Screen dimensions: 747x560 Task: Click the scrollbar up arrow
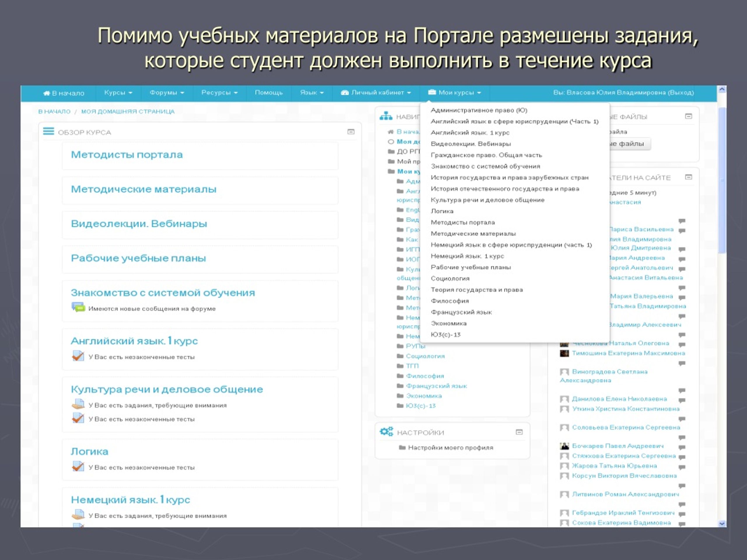722,90
